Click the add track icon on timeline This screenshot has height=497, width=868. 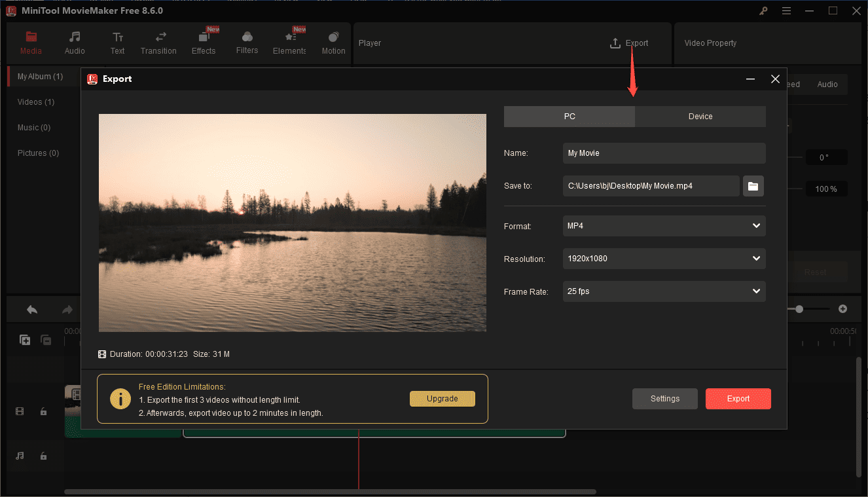(x=25, y=340)
